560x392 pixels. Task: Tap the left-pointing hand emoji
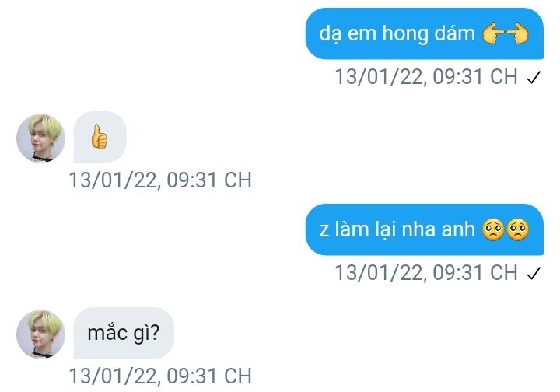493,34
